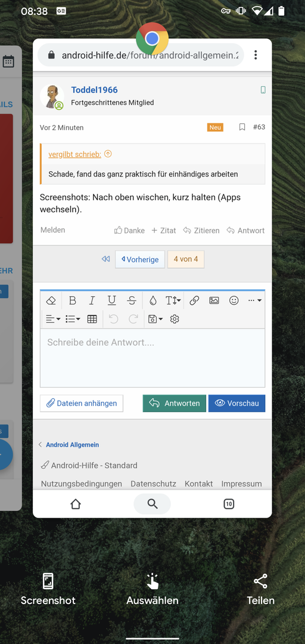Screen dimensions: 305x644
Task: Toggle underline text formatting
Action: [111, 301]
